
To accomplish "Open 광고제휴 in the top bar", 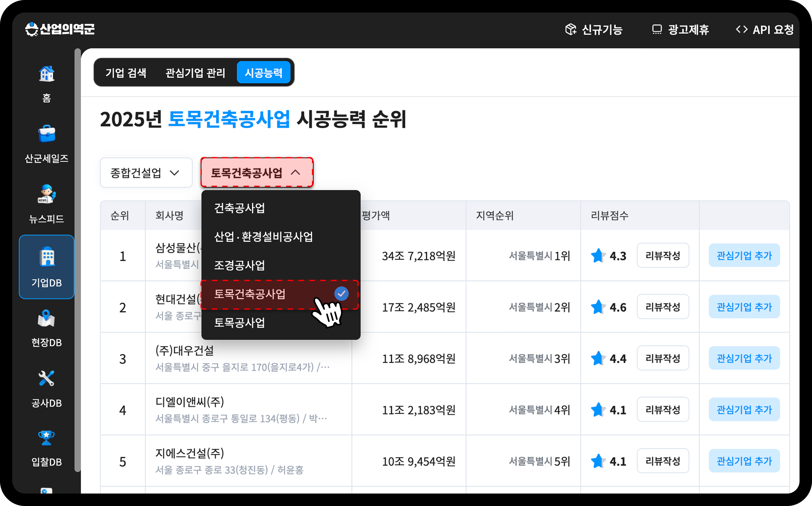I will tap(680, 30).
